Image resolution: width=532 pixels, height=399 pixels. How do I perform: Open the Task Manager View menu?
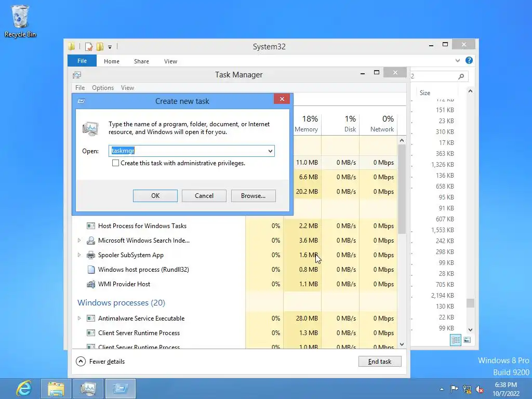(x=128, y=88)
